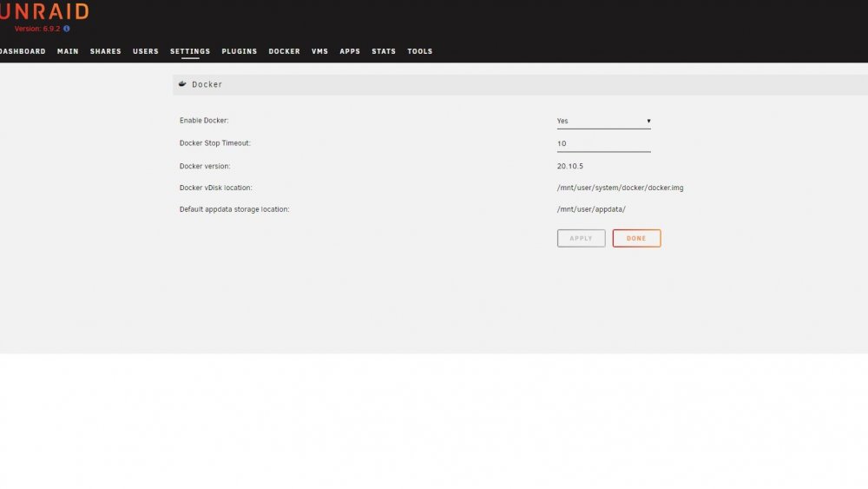Open the Dashboard tab
Viewport: 868px width, 489px height.
(23, 51)
